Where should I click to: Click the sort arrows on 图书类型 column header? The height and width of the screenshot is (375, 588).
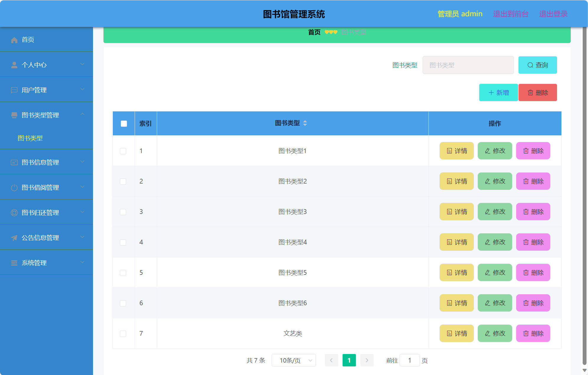tap(305, 123)
